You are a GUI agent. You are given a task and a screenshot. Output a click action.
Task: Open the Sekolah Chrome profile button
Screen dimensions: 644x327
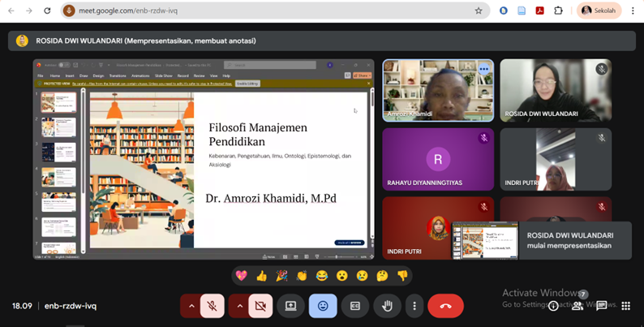(599, 11)
